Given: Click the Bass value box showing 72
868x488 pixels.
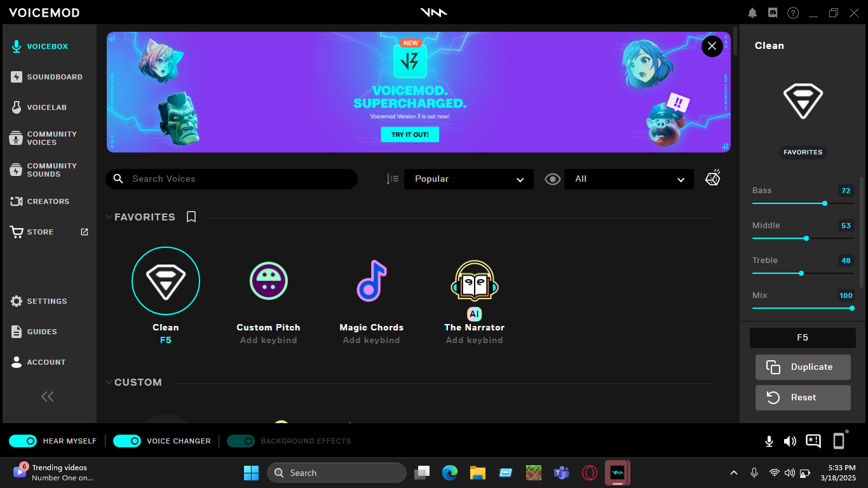Looking at the screenshot, I should [846, 191].
